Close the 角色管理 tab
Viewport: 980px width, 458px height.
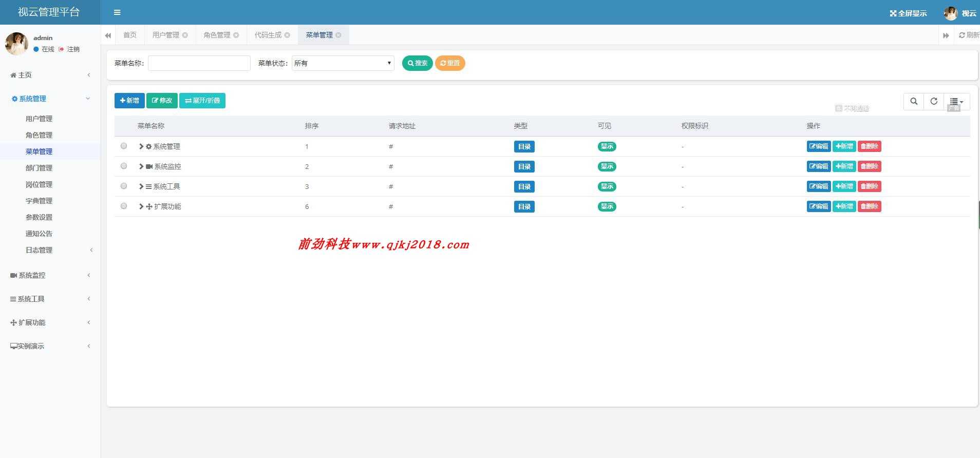[x=236, y=35]
